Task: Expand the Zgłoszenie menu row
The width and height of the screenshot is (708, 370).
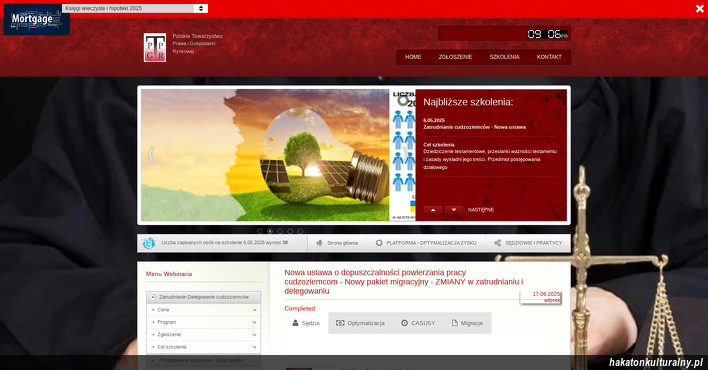Action: [204, 335]
